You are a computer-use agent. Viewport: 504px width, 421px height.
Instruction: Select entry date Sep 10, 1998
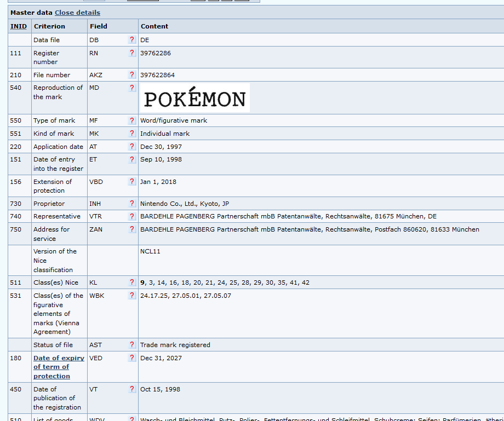[161, 159]
